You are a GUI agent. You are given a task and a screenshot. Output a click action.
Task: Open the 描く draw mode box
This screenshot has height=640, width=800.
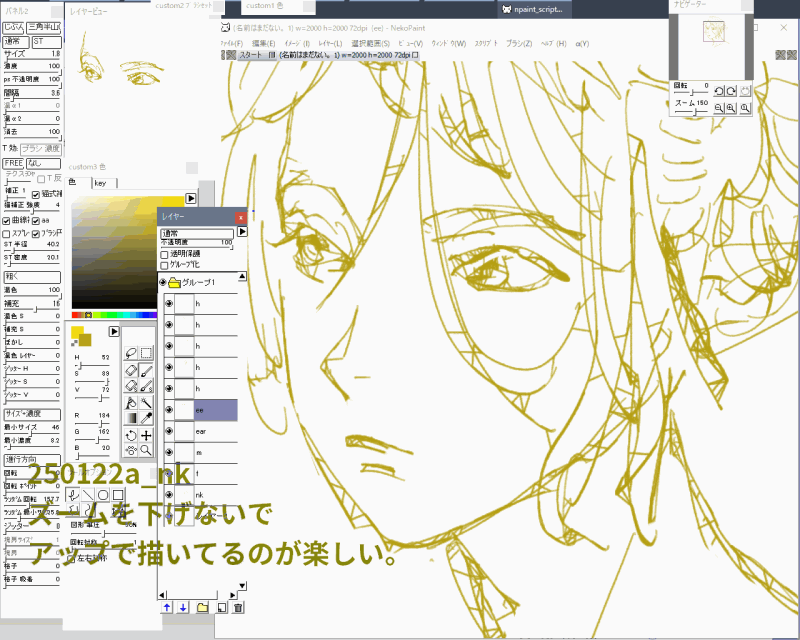click(x=32, y=277)
